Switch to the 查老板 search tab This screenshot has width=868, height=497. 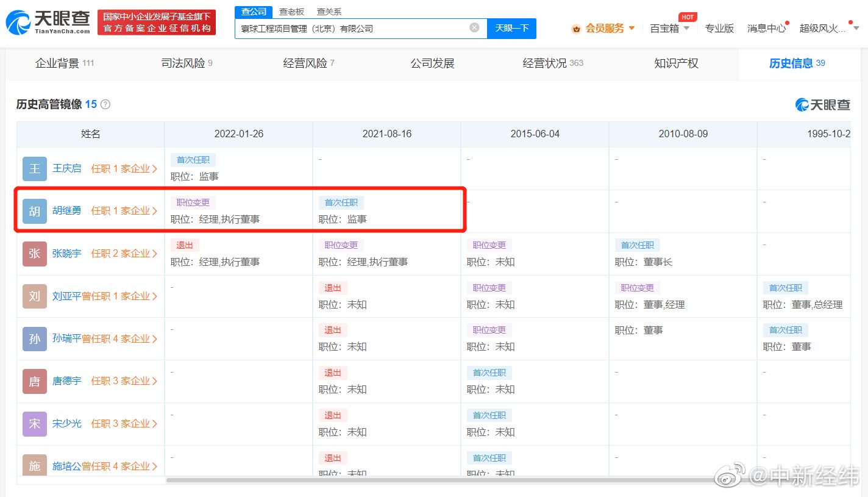coord(291,12)
